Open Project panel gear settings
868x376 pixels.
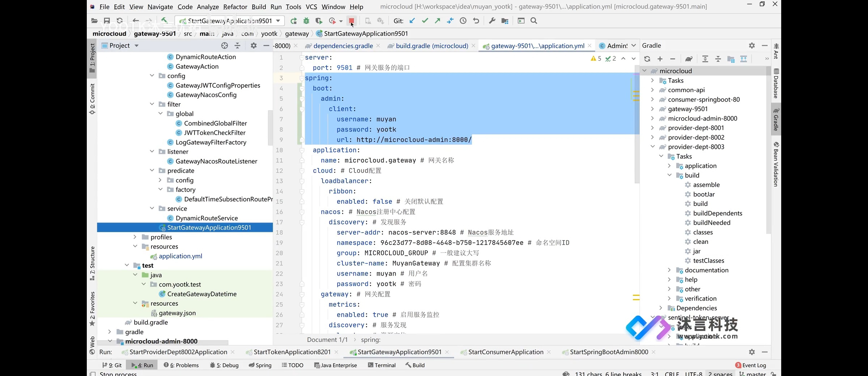(254, 46)
